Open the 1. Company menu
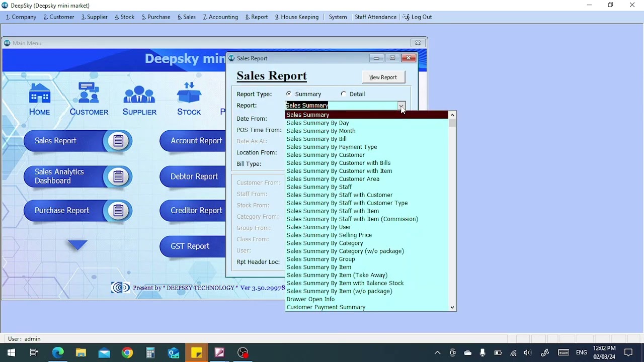This screenshot has height=362, width=644. [x=21, y=17]
